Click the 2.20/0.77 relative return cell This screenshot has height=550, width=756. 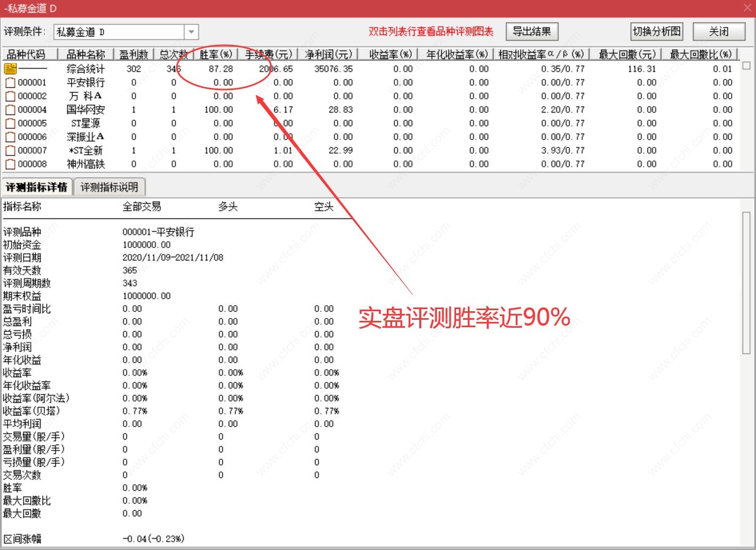[563, 110]
